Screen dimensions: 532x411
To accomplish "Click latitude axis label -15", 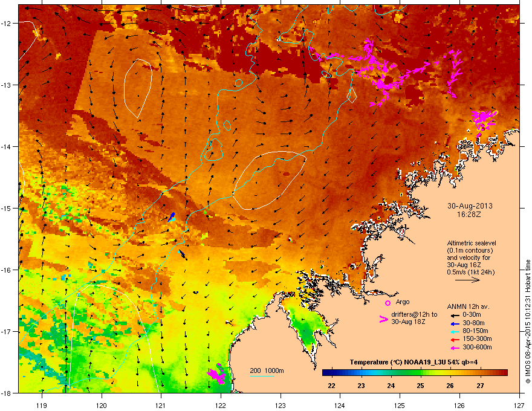I will 6,208.
